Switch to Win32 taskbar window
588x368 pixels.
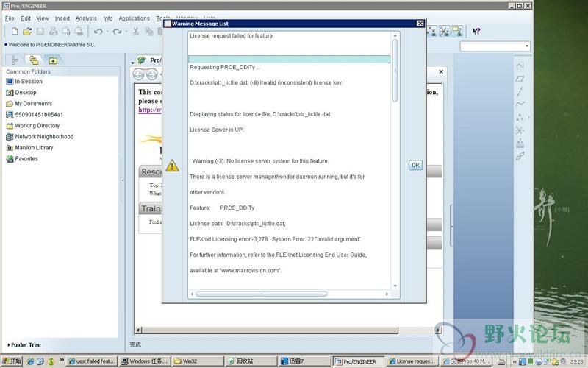click(x=198, y=361)
